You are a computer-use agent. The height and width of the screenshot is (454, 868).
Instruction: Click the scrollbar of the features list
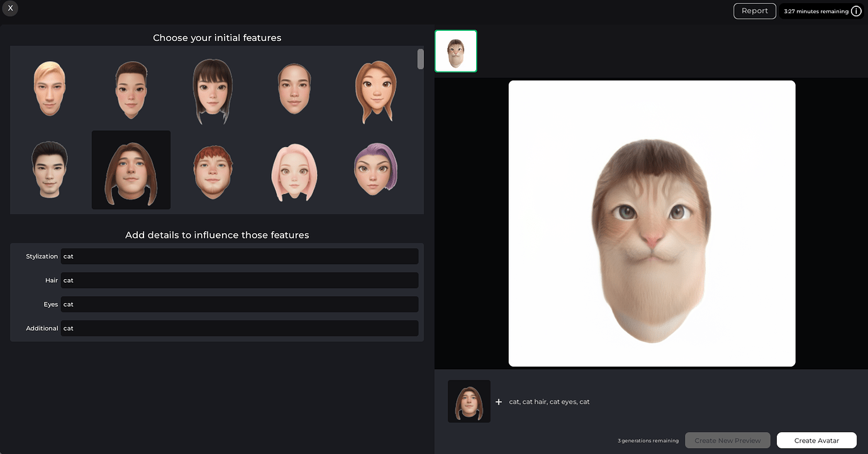[420, 58]
